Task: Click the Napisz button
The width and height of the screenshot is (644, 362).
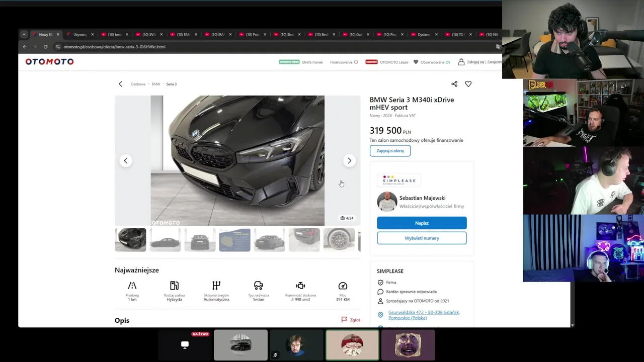Action: (x=422, y=223)
